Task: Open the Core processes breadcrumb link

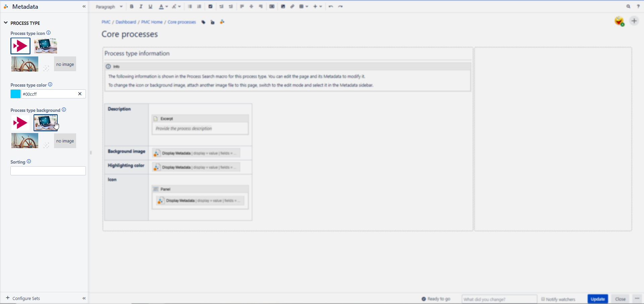Action: 182,22
